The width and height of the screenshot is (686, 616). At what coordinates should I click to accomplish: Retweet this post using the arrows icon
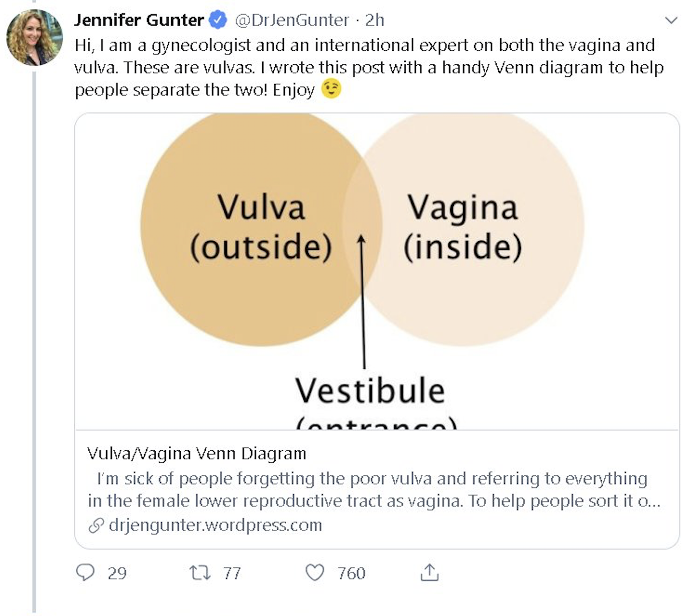click(200, 572)
